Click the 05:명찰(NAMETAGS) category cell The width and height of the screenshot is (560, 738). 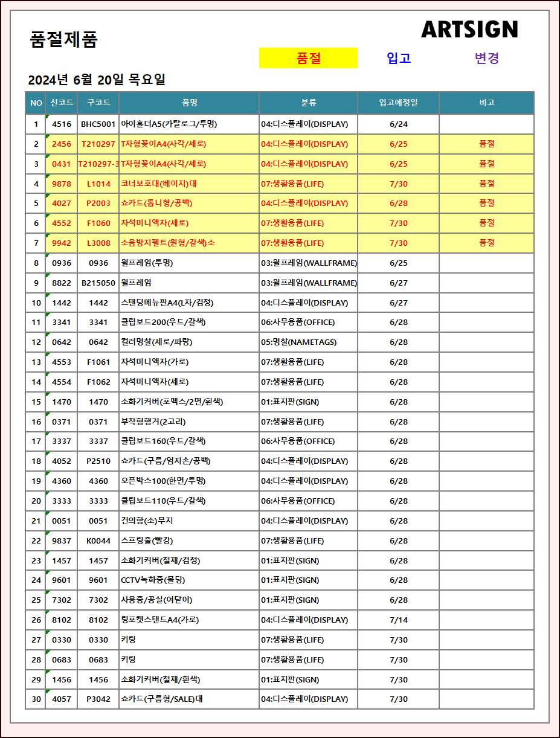coord(298,342)
